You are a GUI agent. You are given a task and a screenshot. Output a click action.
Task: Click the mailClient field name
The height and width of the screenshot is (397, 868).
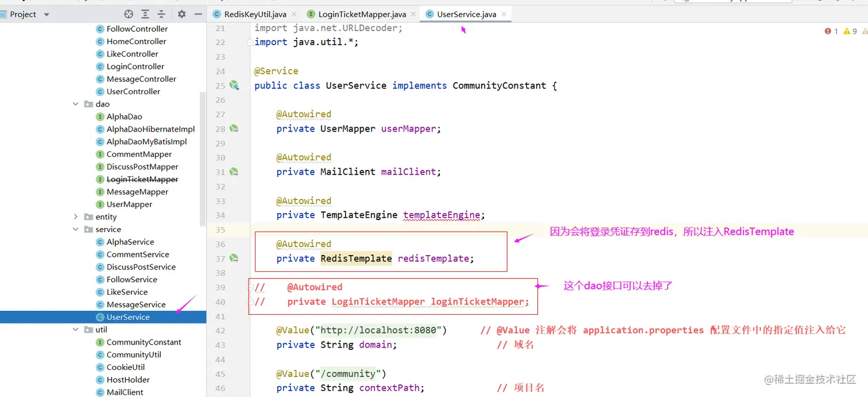click(408, 172)
